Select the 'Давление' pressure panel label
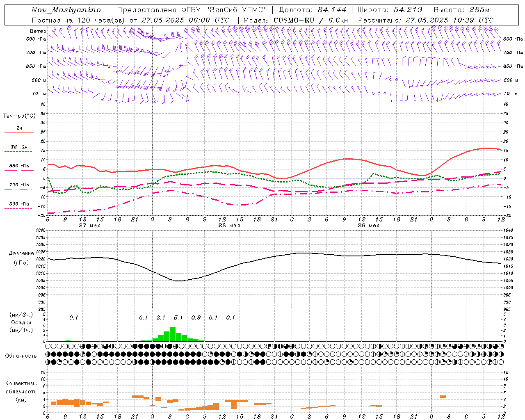The height and width of the screenshot is (420, 525). tap(21, 253)
